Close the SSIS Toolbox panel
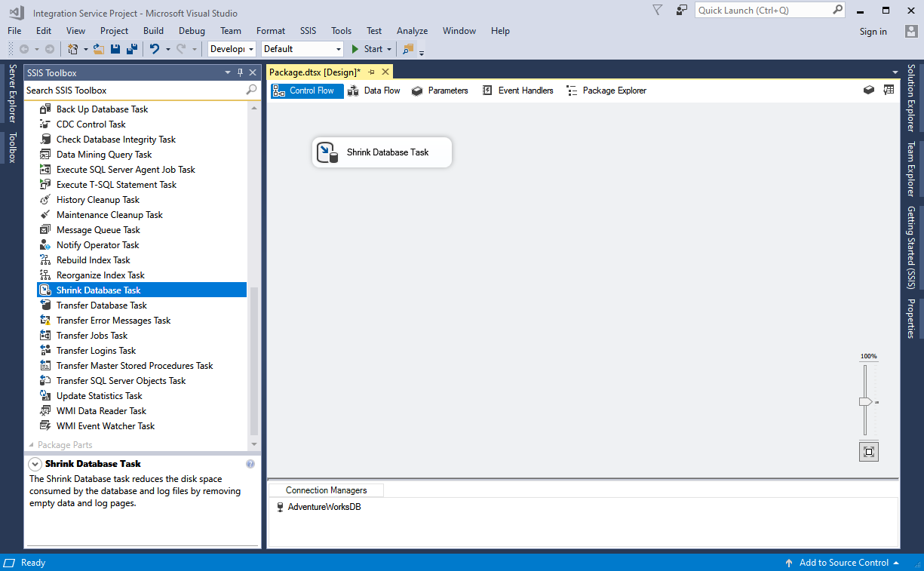Screen dimensions: 924x571 [x=253, y=72]
